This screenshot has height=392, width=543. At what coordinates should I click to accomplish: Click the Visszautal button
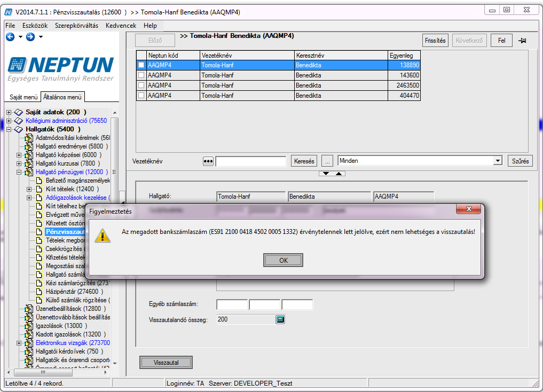coord(166,363)
